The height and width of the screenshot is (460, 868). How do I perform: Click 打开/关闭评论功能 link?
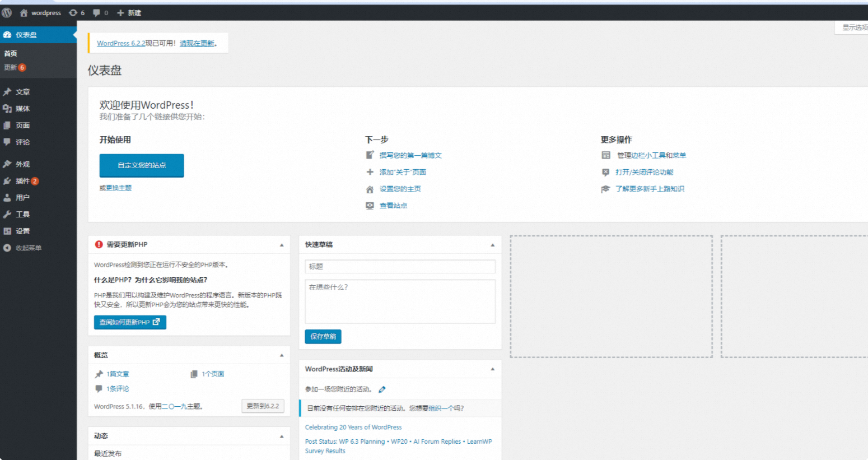click(644, 172)
